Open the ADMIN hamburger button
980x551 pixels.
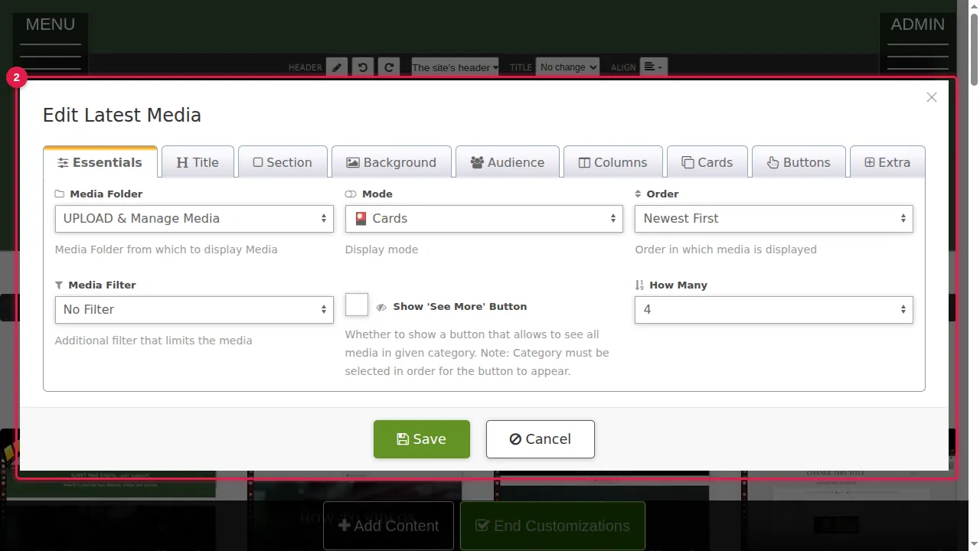coord(918,43)
